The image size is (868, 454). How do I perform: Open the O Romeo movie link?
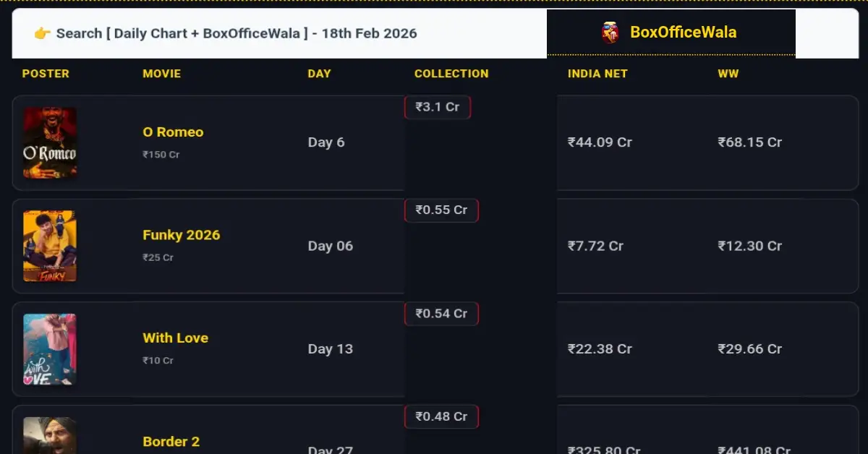point(173,132)
